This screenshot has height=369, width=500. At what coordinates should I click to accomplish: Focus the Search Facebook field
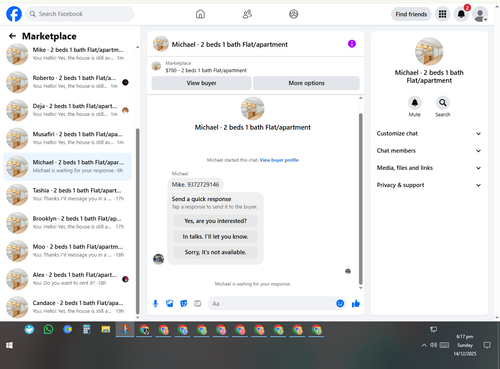click(x=80, y=14)
